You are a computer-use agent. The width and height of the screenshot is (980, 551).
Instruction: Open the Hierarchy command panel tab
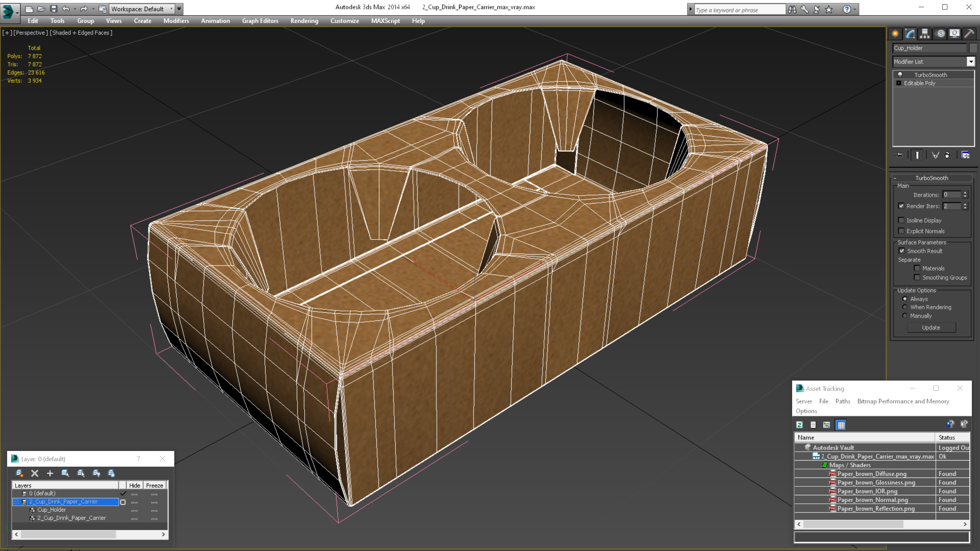925,34
